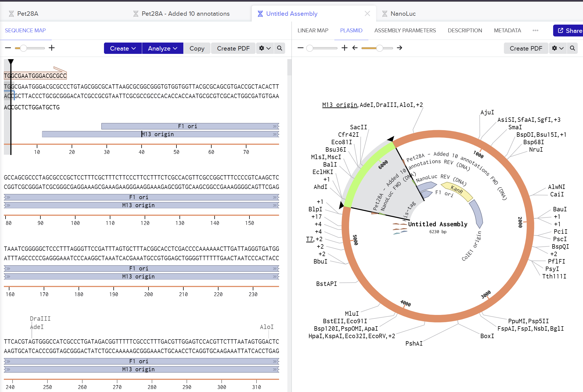Select the BoxI enzyme label
Screen dimensions: 583x392
[x=487, y=336]
